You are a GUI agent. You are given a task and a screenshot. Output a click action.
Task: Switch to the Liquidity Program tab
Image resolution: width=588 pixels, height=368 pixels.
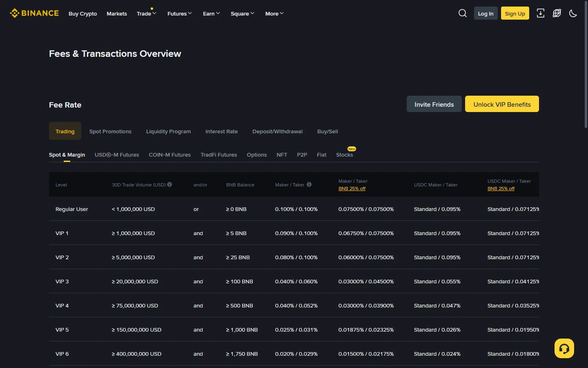169,131
